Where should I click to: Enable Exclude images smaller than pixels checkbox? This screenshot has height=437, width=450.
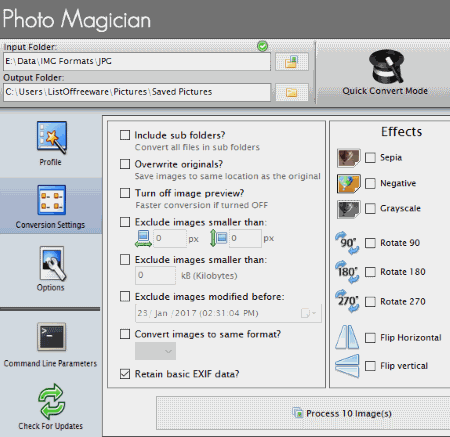pos(125,222)
